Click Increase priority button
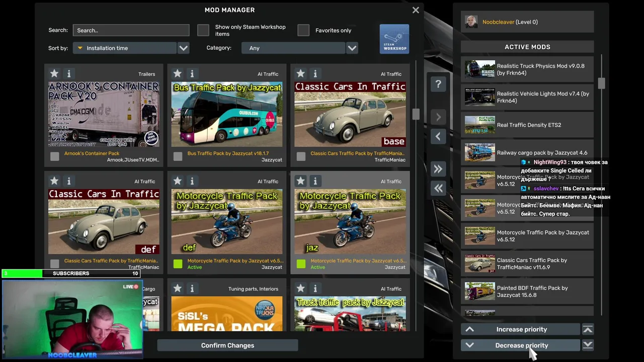 coord(521,329)
